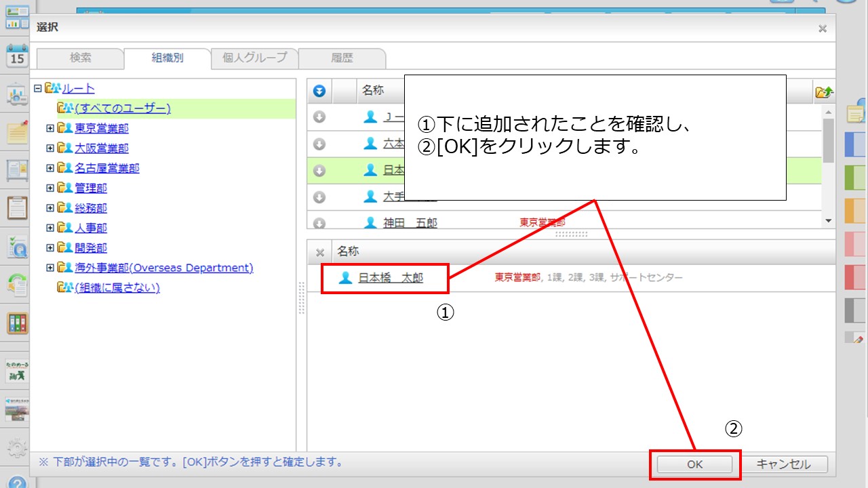The height and width of the screenshot is (488, 868).
Task: Expand the 東京営業部 tree node
Action: [x=50, y=128]
